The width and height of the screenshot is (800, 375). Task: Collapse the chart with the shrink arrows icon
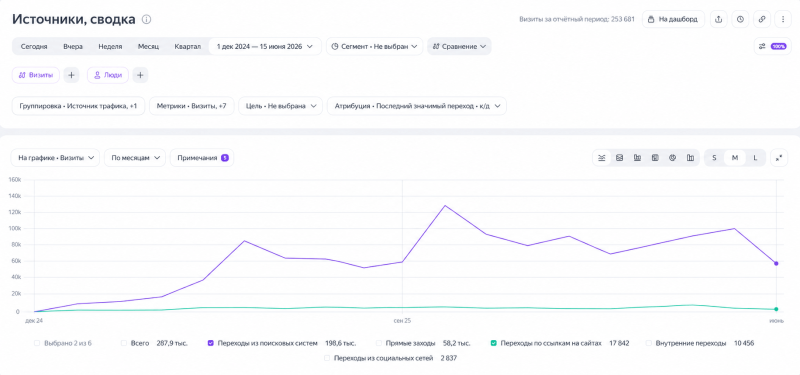779,158
